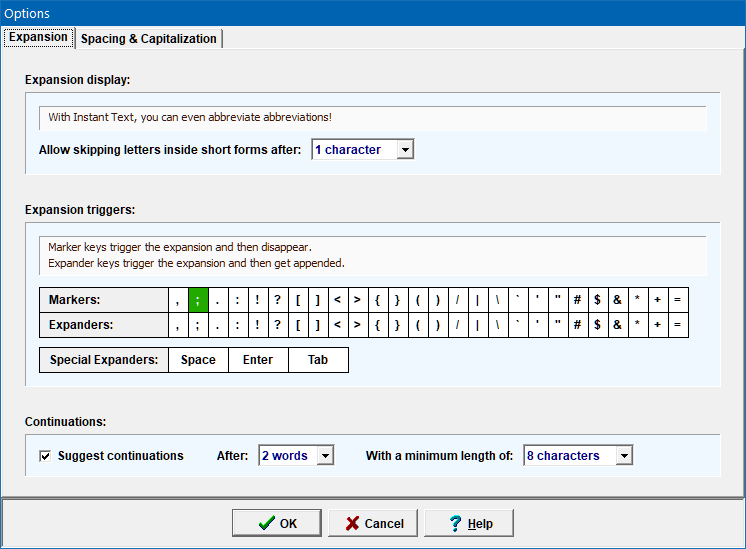Open the After '2 words' dropdown

coord(296,456)
